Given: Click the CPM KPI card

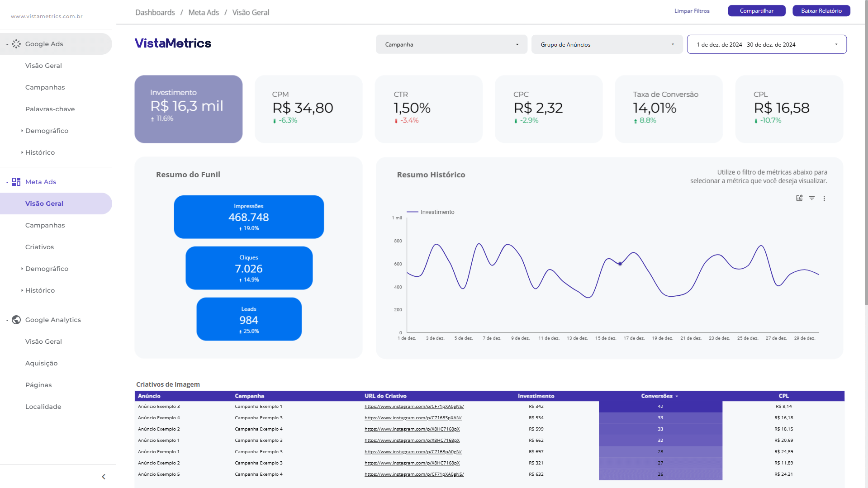Looking at the screenshot, I should (x=308, y=109).
